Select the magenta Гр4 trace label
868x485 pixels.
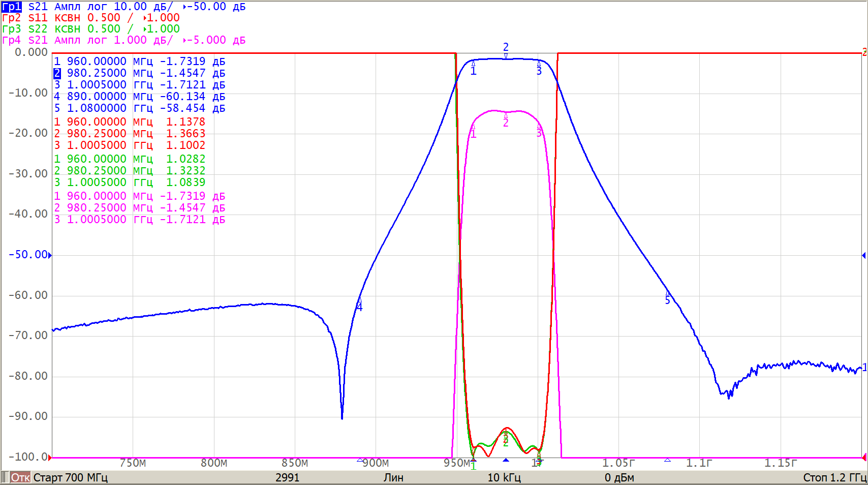click(11, 40)
